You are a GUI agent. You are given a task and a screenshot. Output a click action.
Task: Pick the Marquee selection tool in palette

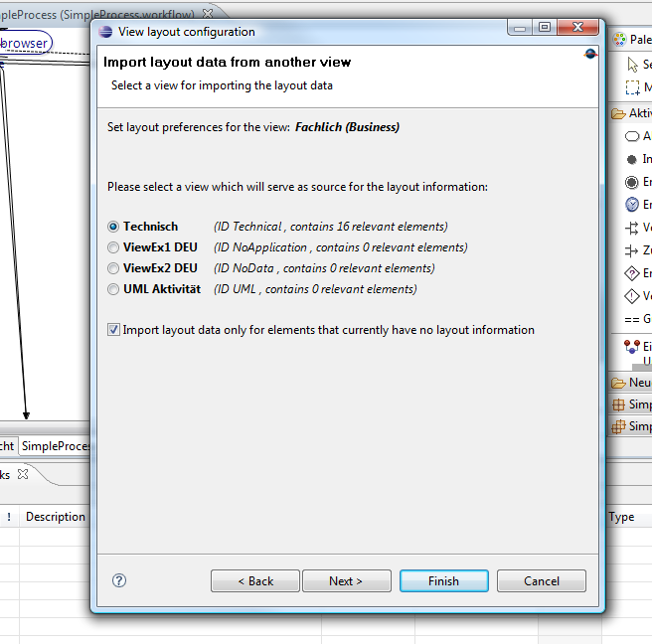point(632,87)
